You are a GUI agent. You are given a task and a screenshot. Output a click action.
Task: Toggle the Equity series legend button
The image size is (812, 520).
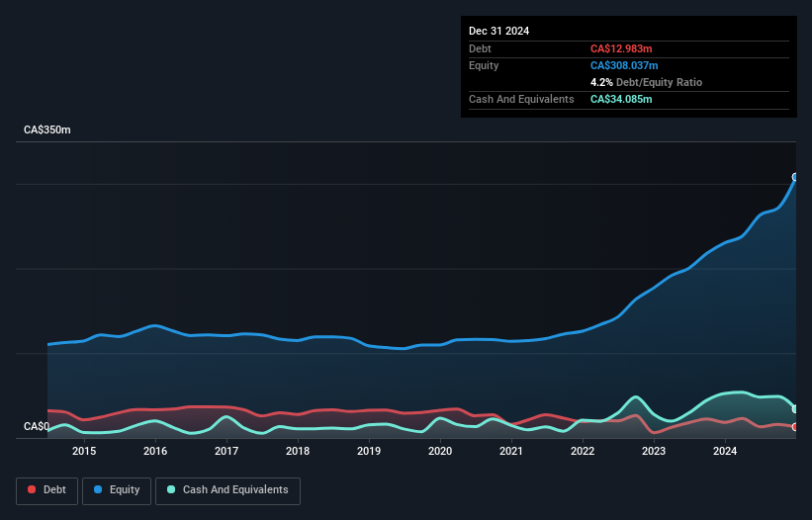[117, 490]
